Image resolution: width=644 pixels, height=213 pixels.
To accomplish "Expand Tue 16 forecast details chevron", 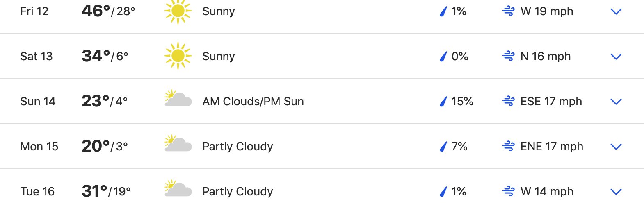I will [x=616, y=192].
